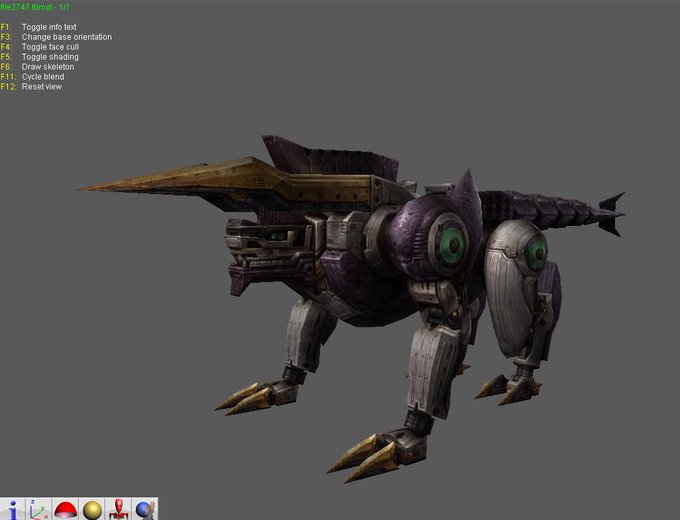
Task: Click the blue info text toggle icon
Action: (13, 509)
